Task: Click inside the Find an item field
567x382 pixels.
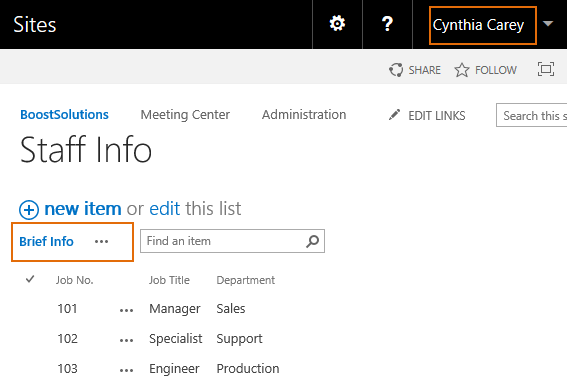Action: [222, 241]
